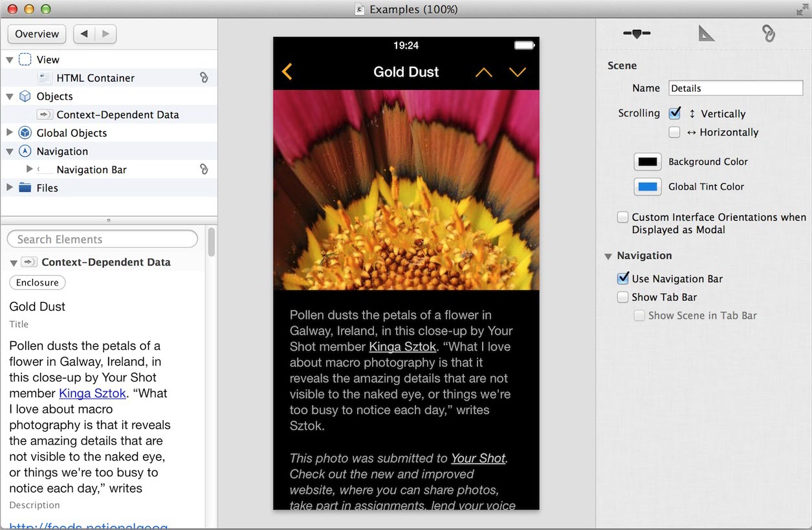Image resolution: width=812 pixels, height=530 pixels.
Task: Switch to the size ruler inspector tab
Action: pyautogui.click(x=707, y=33)
